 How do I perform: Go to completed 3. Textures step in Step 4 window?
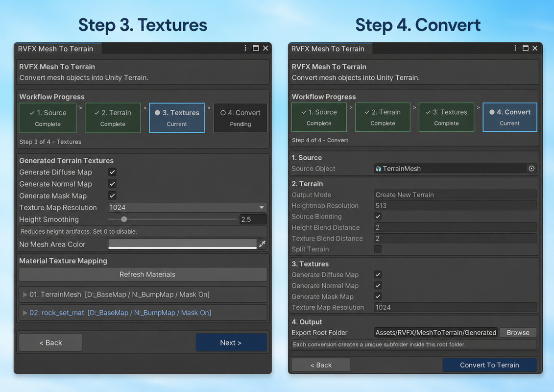point(446,117)
